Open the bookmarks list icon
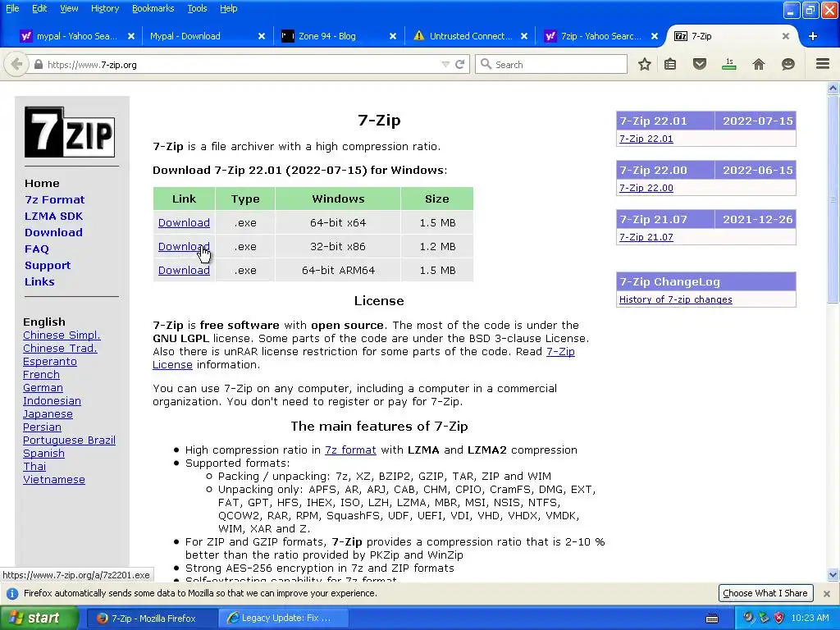 click(x=670, y=64)
